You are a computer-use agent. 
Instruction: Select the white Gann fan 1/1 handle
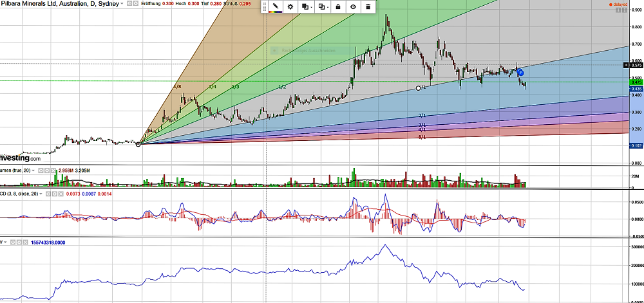(x=419, y=87)
